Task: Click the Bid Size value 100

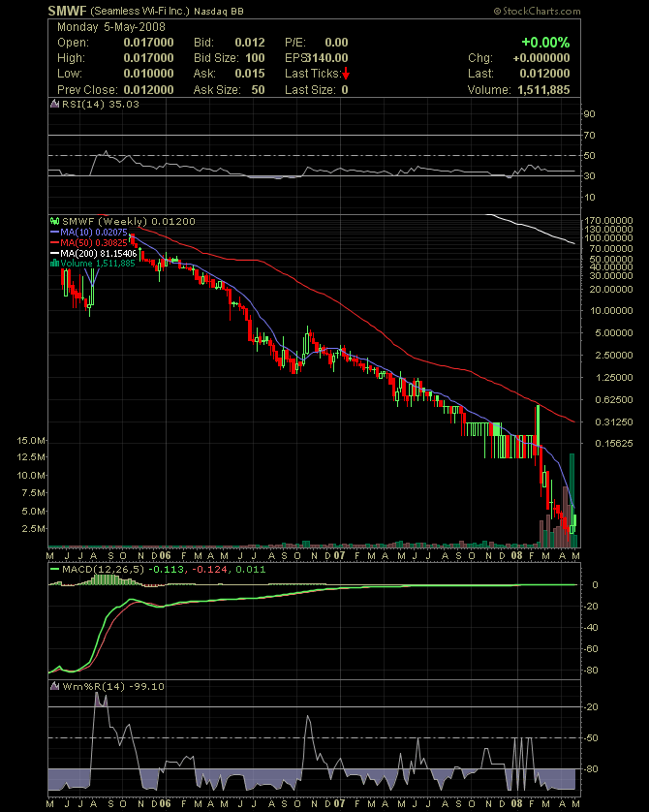Action: pyautogui.click(x=255, y=58)
